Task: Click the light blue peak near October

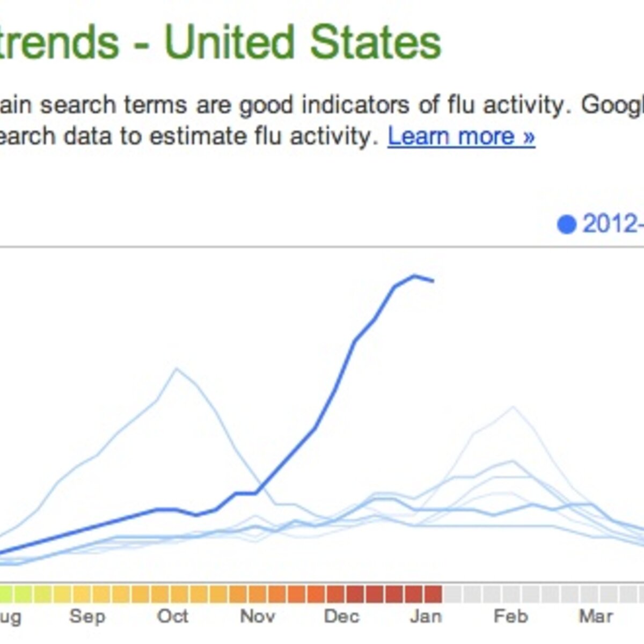Action: [x=176, y=369]
